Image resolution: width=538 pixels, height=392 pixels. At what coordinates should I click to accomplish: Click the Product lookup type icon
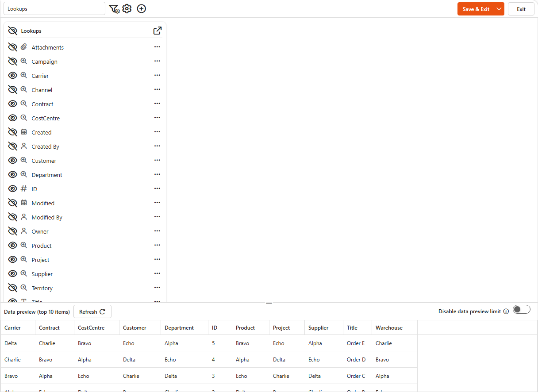(24, 246)
